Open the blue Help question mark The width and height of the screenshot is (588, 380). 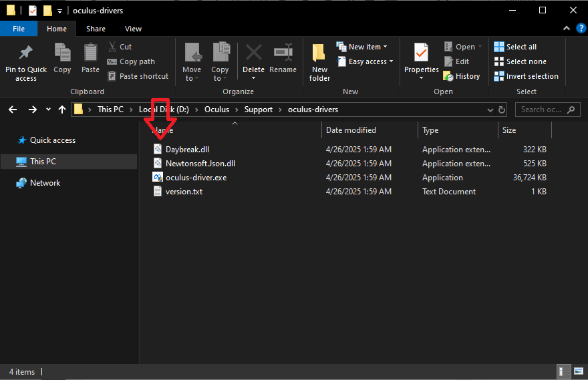(x=581, y=28)
